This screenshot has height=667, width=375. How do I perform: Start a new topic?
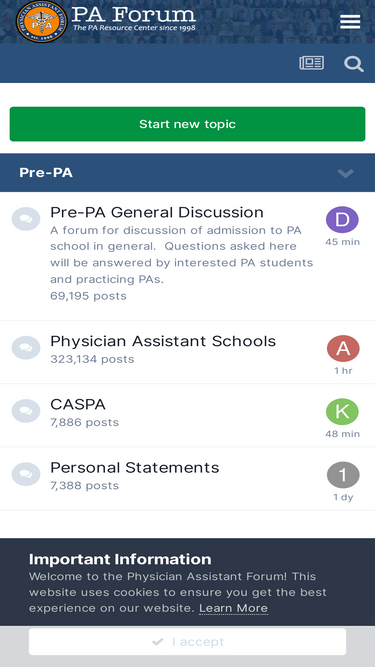188,124
